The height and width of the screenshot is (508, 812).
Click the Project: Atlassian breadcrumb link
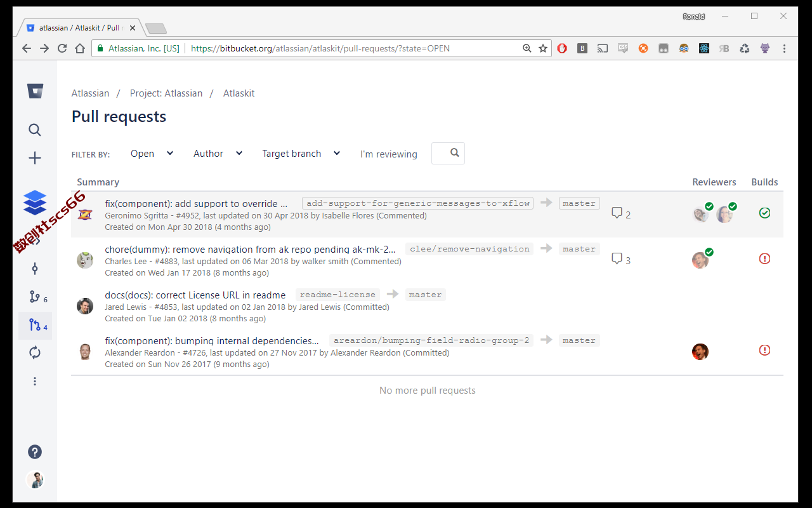[x=166, y=93]
